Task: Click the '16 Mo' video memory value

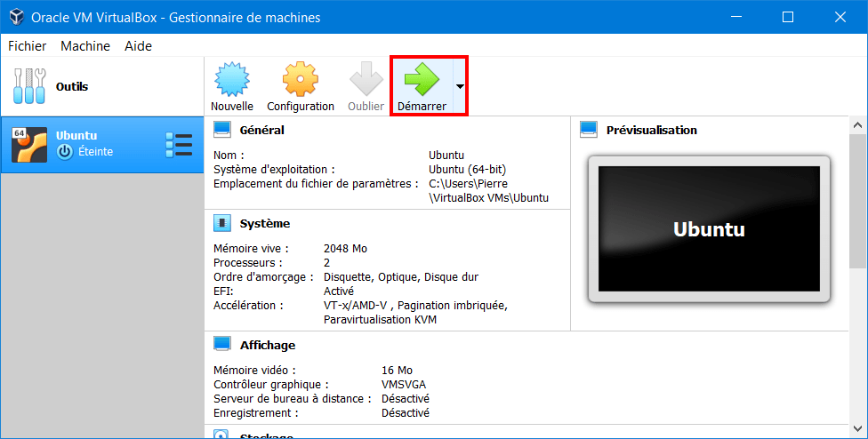Action: pos(397,371)
